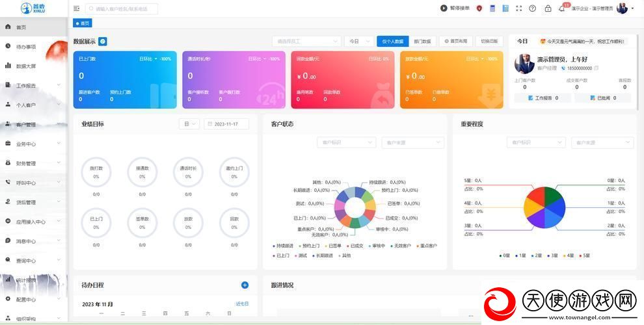Toggle 无效客户 legend series
This screenshot has height=325, width=644.
(401, 246)
